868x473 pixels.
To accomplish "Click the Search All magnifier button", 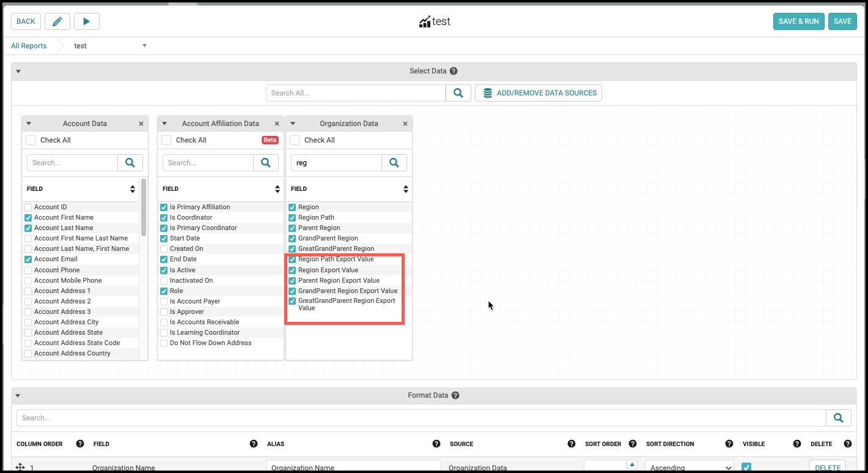I will (458, 93).
